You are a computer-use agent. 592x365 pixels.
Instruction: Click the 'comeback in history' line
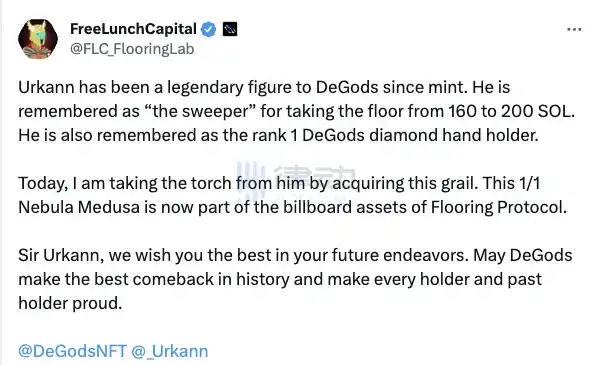(x=280, y=280)
